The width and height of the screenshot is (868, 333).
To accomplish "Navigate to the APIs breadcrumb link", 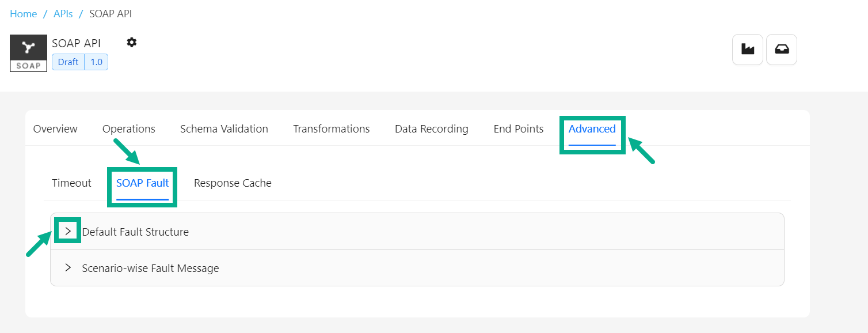I will point(63,14).
